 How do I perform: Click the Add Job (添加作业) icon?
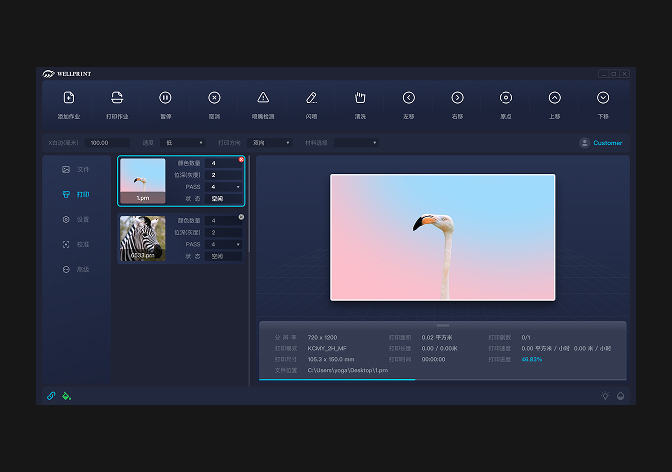click(x=68, y=98)
